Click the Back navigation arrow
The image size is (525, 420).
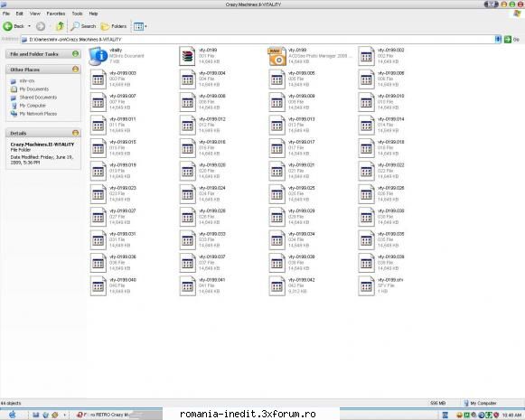(x=7, y=26)
